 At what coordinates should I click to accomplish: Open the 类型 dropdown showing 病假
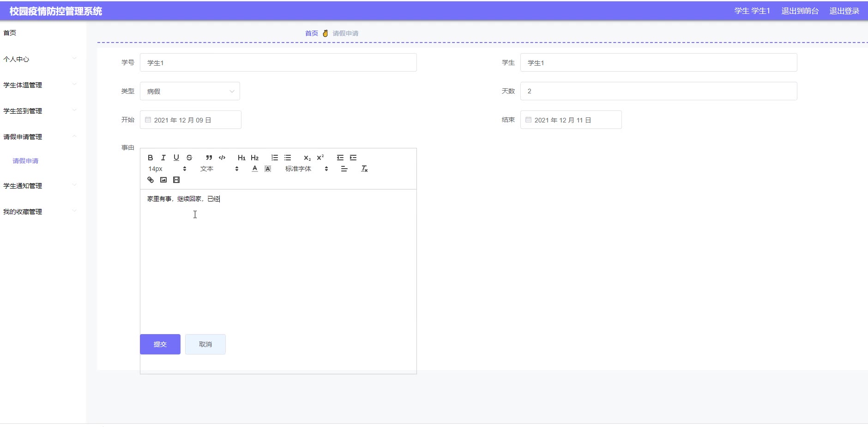(190, 91)
